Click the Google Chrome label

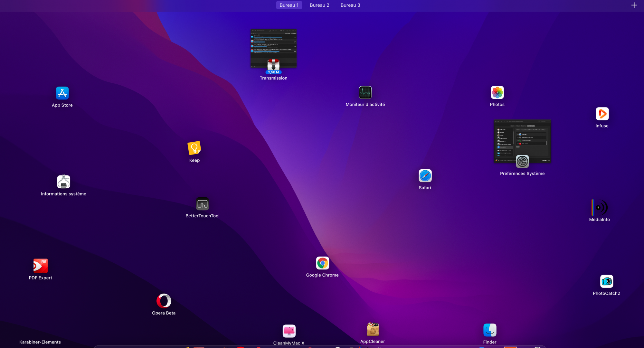322,275
